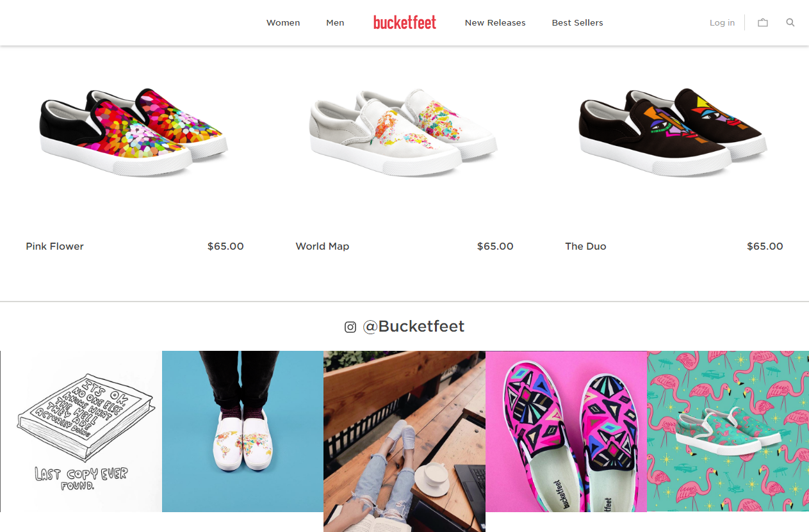
Task: Open the shopping bag icon
Action: coord(762,22)
